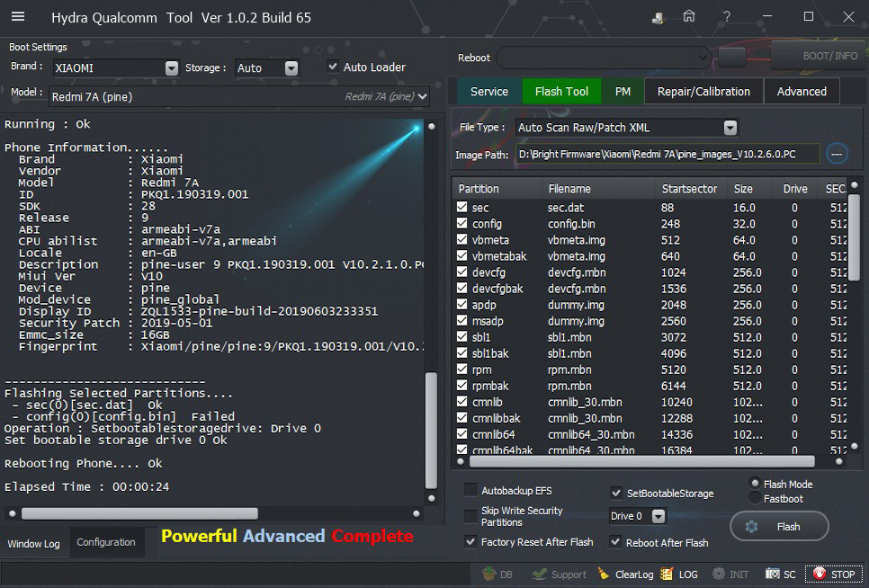The image size is (869, 588).
Task: Open the Reboot options dropdown
Action: pyautogui.click(x=604, y=57)
